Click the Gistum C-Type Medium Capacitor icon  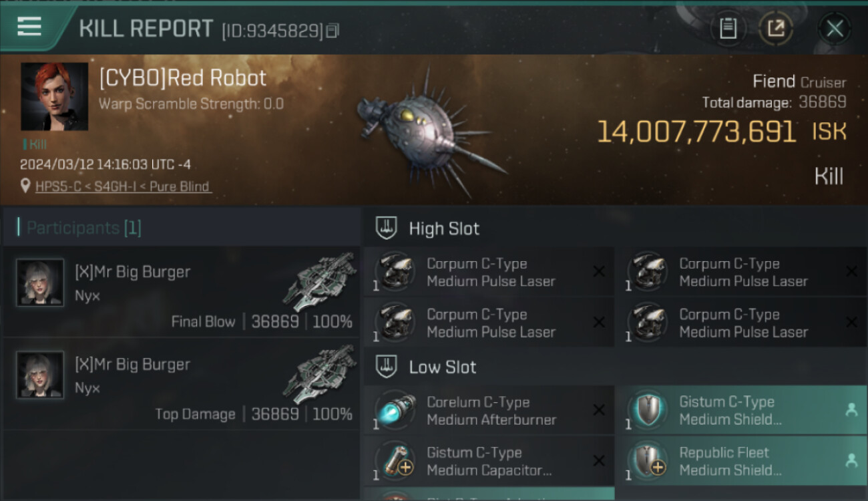(396, 461)
